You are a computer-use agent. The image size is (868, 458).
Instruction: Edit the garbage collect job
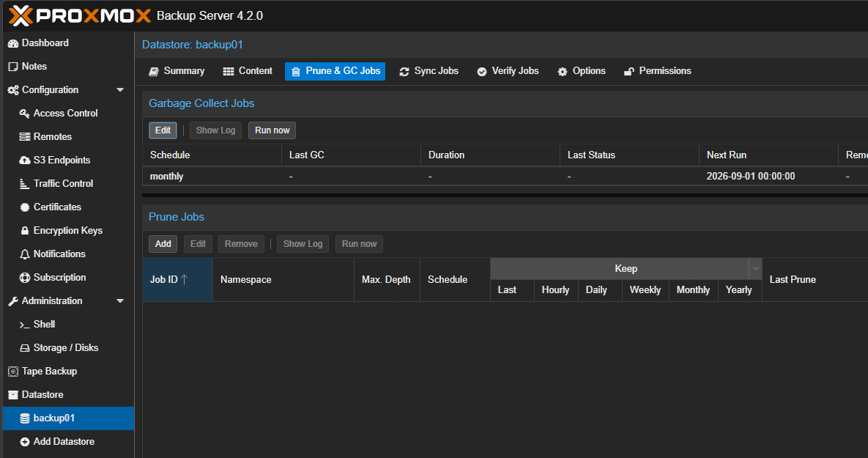tap(163, 130)
